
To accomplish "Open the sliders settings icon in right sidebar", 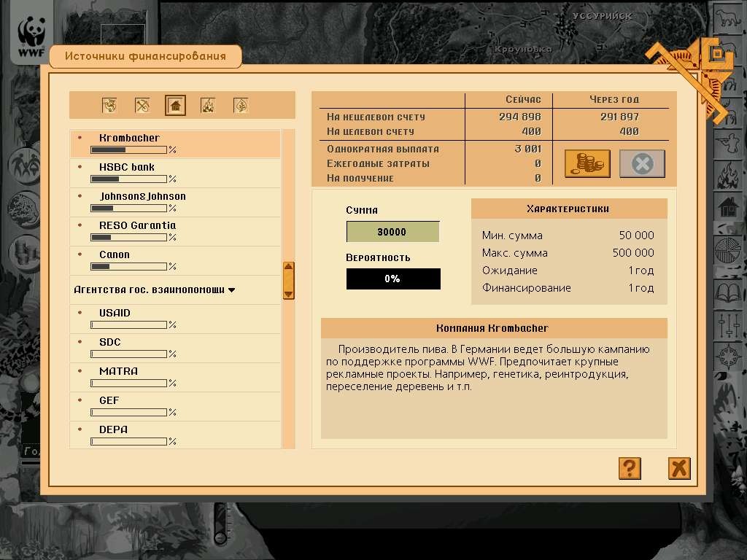I will point(729,324).
